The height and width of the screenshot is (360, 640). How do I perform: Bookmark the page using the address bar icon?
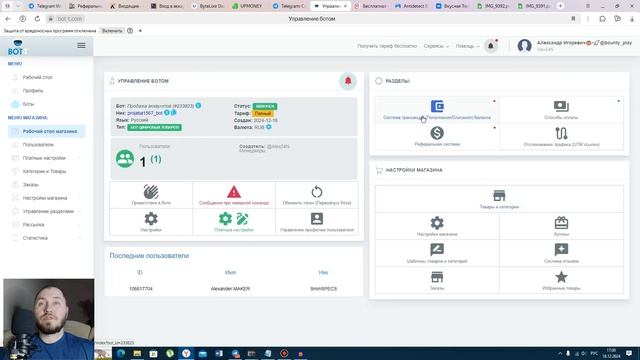tap(573, 19)
